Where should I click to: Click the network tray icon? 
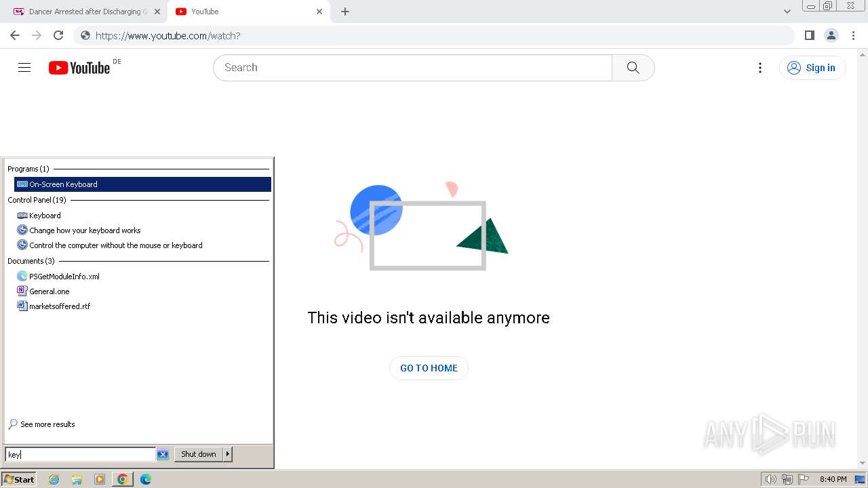pyautogui.click(x=787, y=479)
